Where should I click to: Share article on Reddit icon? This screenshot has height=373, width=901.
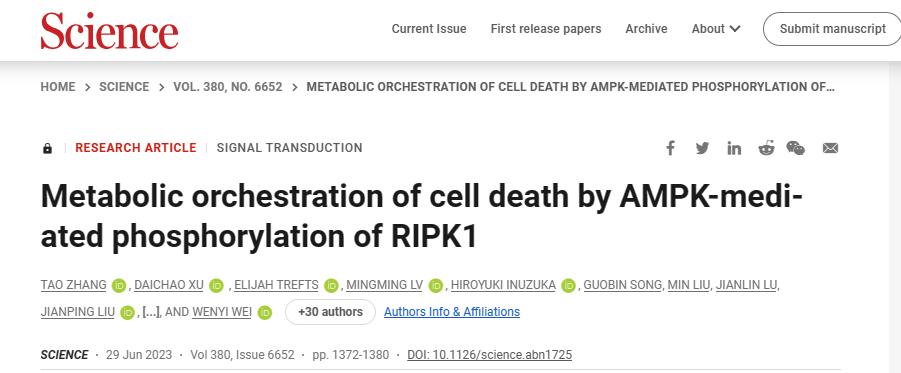pos(766,148)
